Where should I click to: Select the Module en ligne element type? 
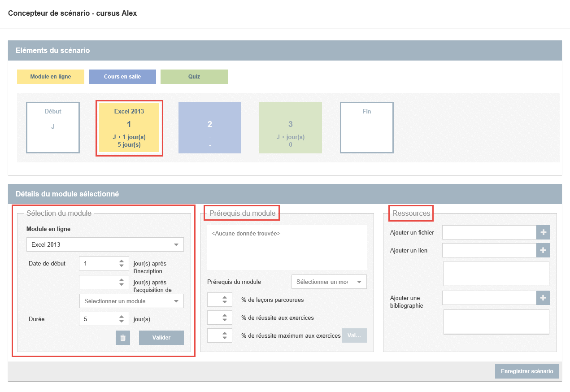pos(51,77)
